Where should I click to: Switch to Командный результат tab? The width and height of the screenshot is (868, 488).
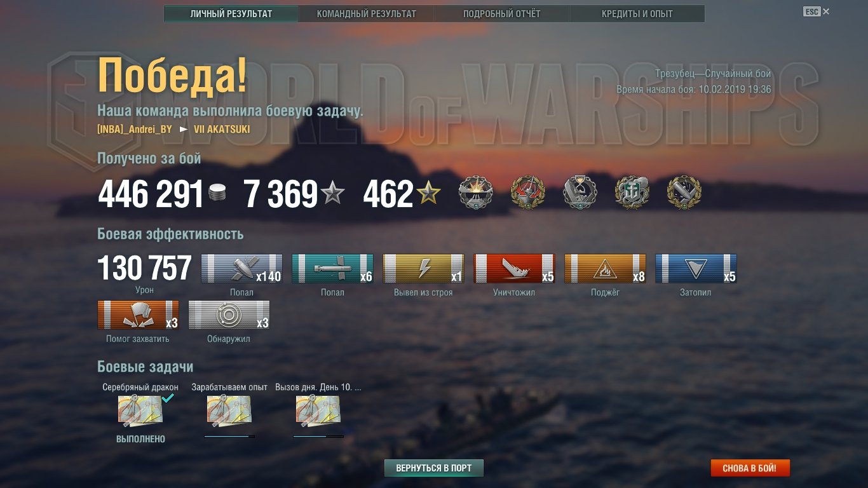pyautogui.click(x=367, y=13)
